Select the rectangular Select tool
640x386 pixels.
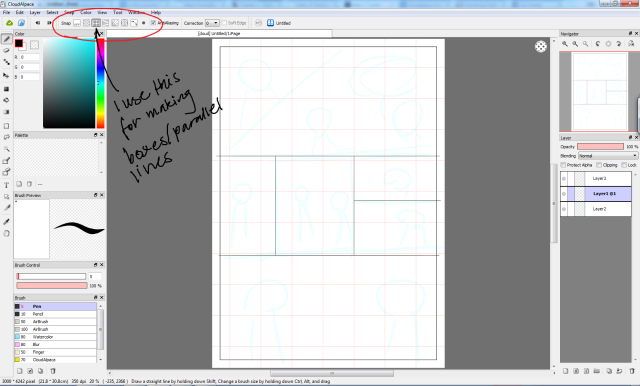point(6,126)
